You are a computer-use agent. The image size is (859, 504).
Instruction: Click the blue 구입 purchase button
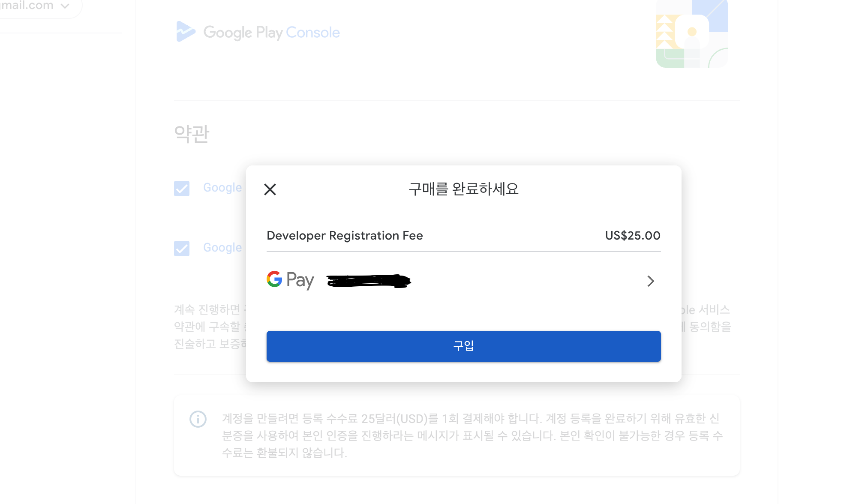click(x=463, y=346)
